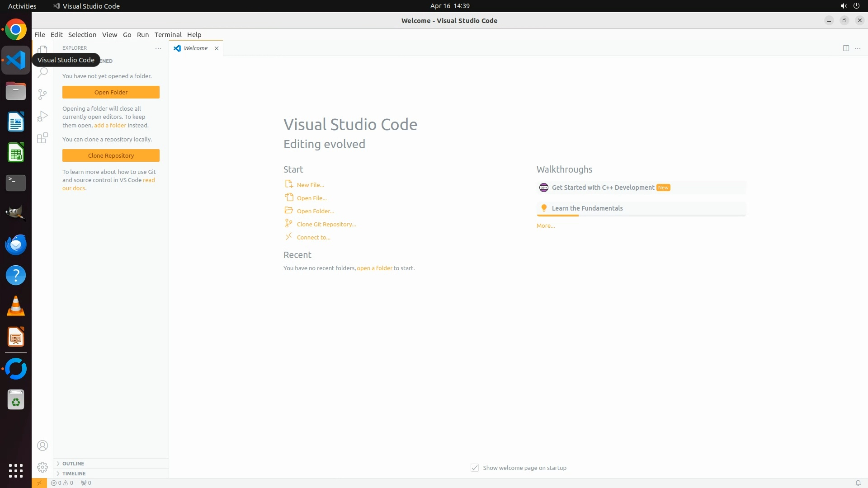Click the split editor right icon
This screenshot has height=488, width=868.
846,48
